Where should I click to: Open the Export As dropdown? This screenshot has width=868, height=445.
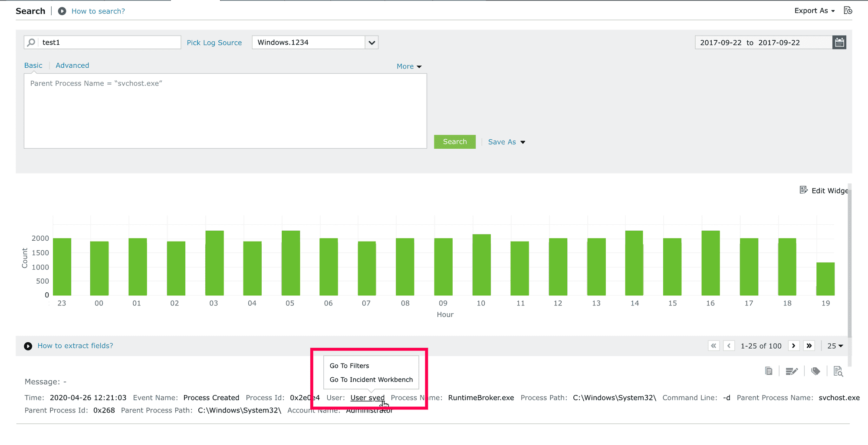[815, 11]
